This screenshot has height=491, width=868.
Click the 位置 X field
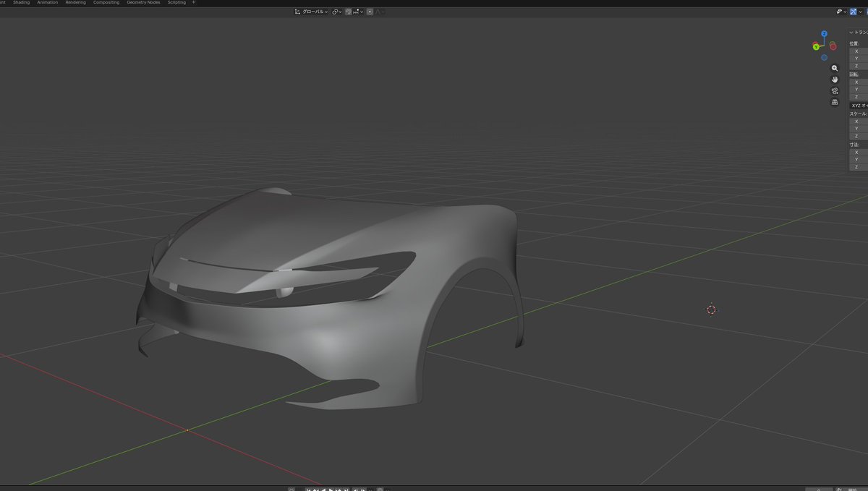coord(859,51)
